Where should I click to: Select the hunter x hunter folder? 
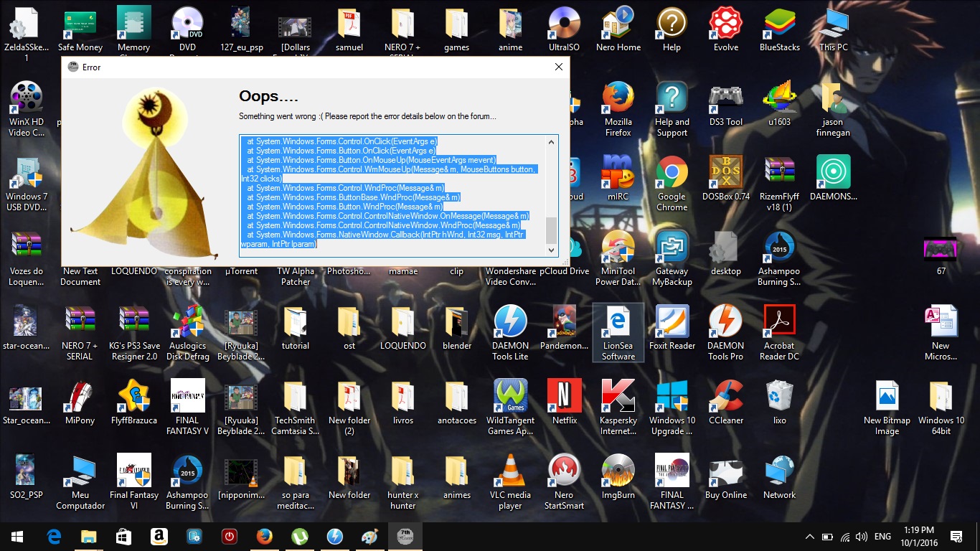(x=403, y=483)
